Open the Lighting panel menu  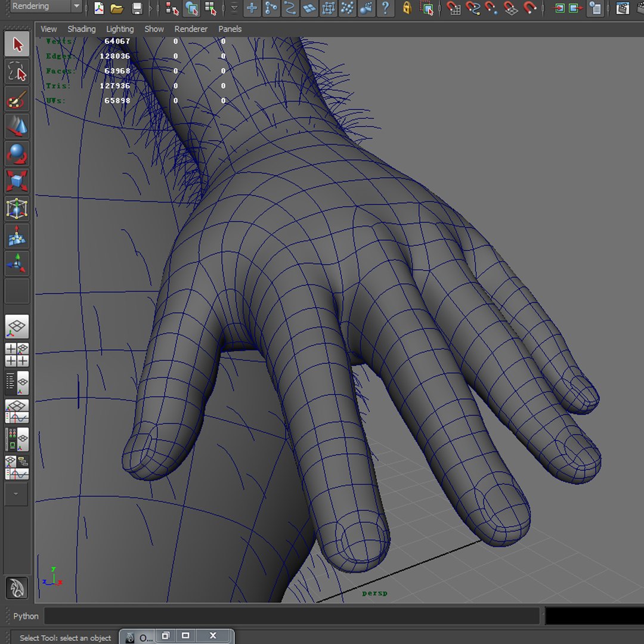coord(120,29)
